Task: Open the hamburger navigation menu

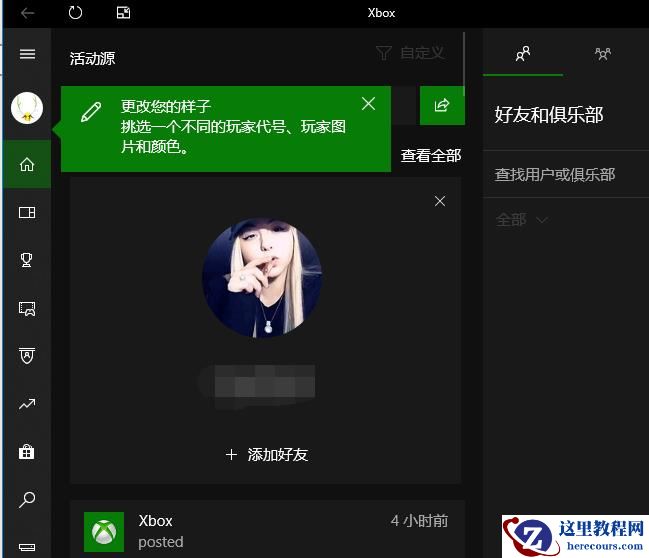Action: coord(27,54)
